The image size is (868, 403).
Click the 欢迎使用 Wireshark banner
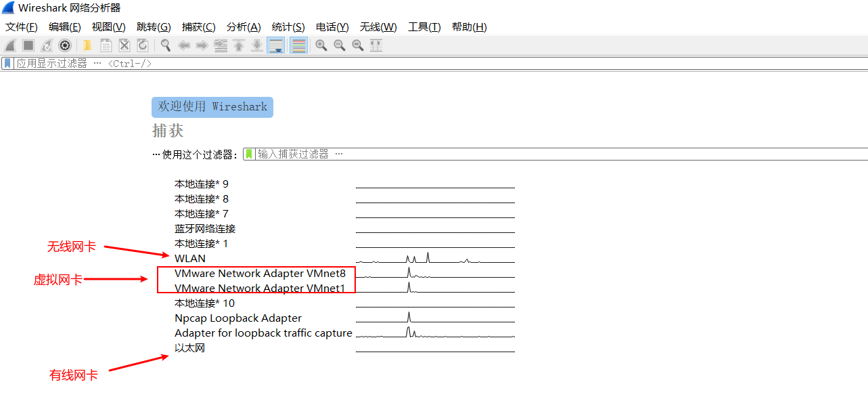coord(212,107)
